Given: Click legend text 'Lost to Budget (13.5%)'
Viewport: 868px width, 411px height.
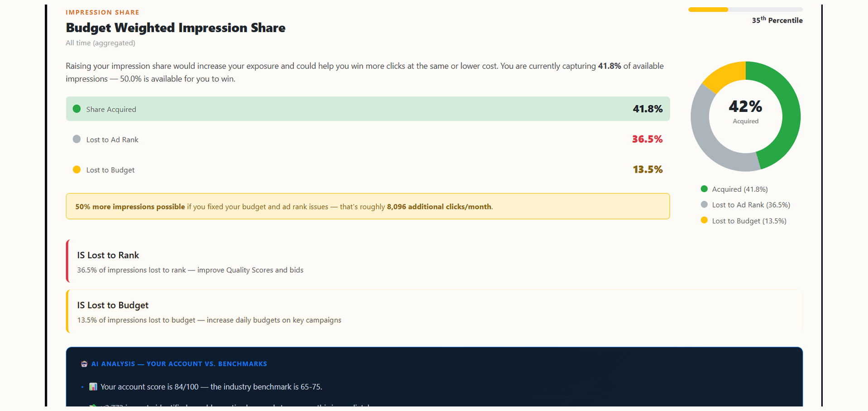Looking at the screenshot, I should tap(749, 221).
